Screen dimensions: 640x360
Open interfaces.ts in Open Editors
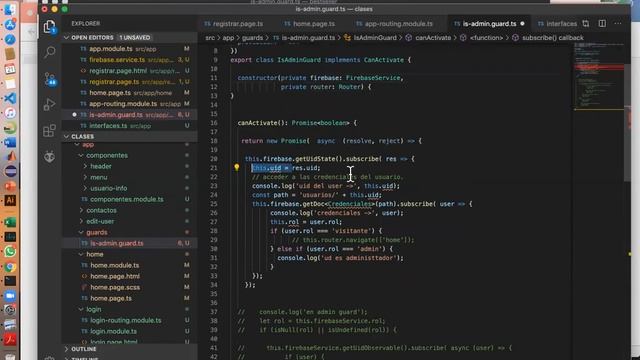point(130,126)
